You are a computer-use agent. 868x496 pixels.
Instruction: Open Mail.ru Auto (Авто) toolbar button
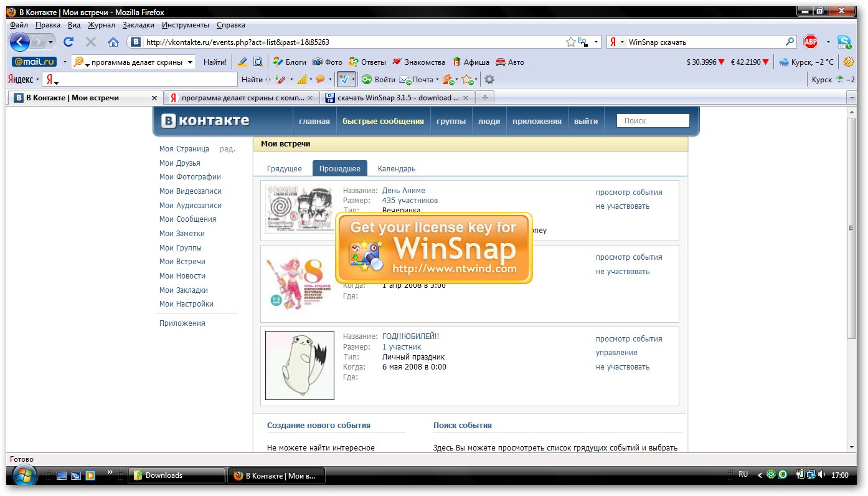point(510,62)
